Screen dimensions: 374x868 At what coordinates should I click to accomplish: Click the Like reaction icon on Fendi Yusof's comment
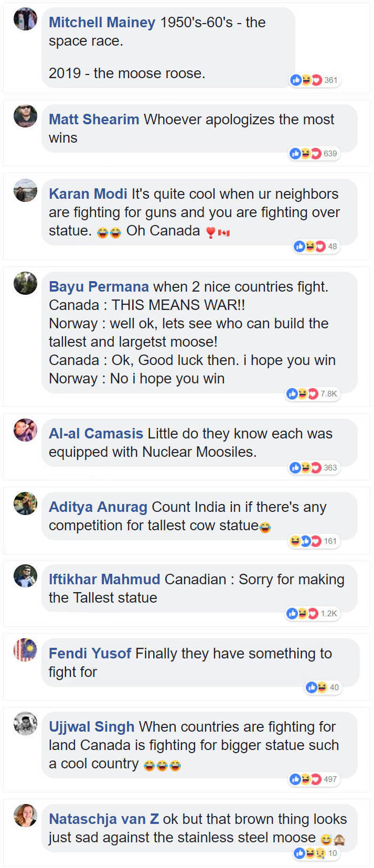311,687
